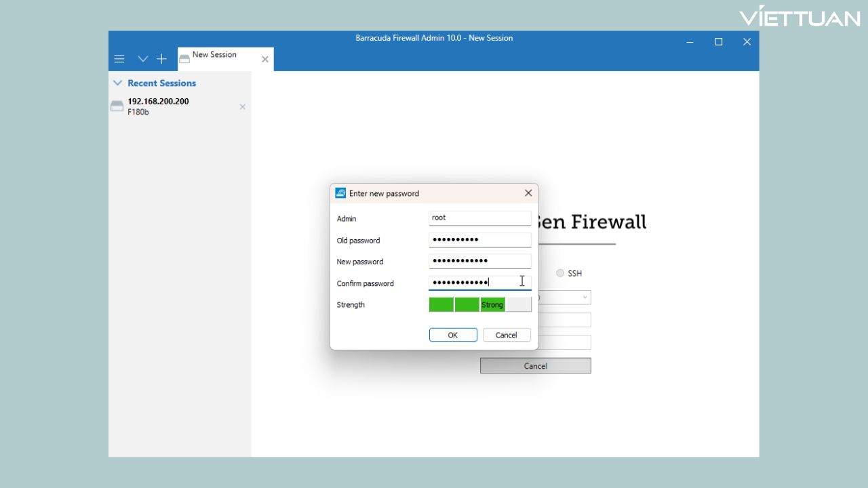Viewport: 868px width, 488px height.
Task: Remove the F180b recent session via its X icon
Action: (x=242, y=106)
